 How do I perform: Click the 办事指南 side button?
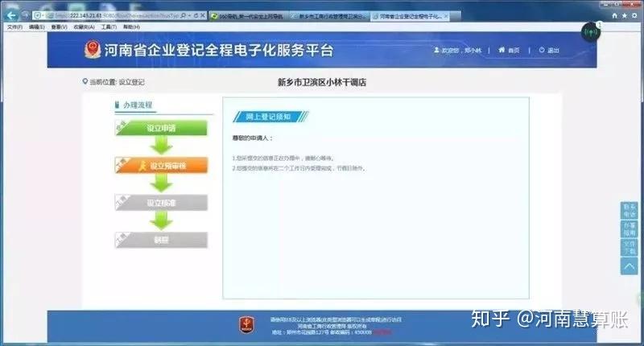(x=629, y=229)
